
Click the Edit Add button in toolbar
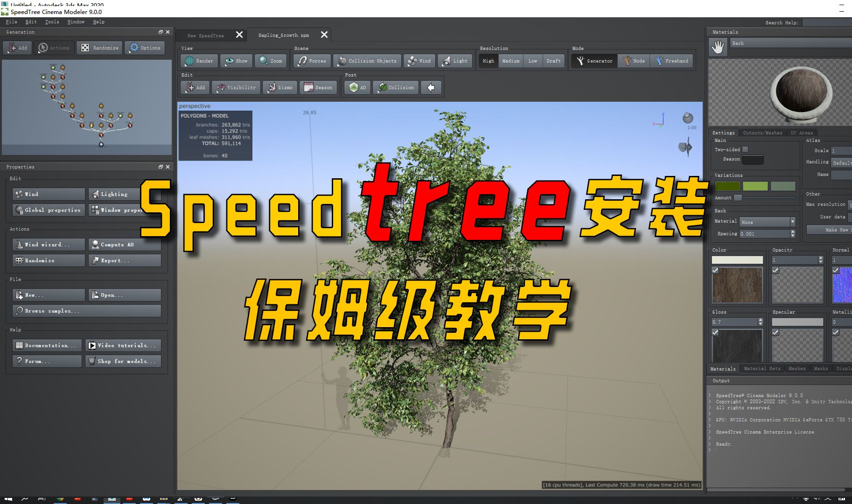[195, 87]
